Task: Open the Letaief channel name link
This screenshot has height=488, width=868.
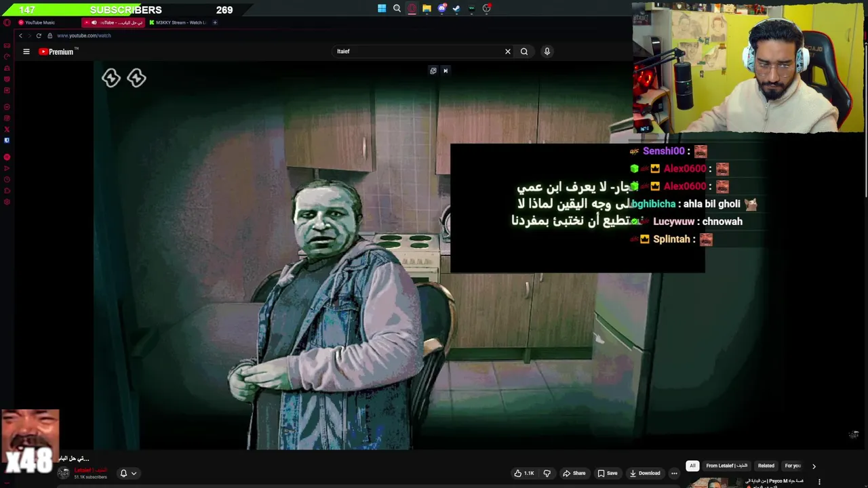Action: tap(90, 470)
